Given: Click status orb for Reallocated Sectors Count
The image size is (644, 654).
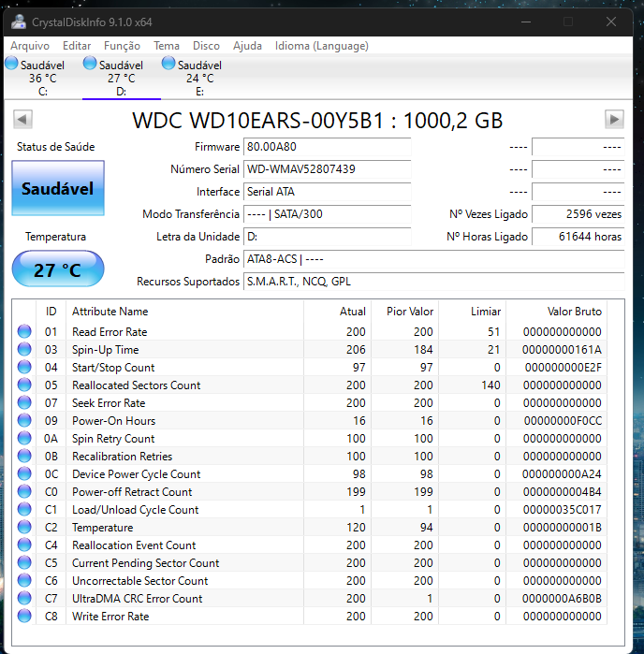Looking at the screenshot, I should [24, 385].
